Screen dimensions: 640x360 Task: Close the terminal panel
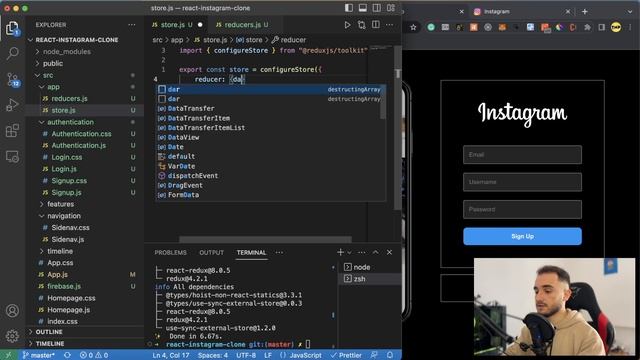coord(389,252)
